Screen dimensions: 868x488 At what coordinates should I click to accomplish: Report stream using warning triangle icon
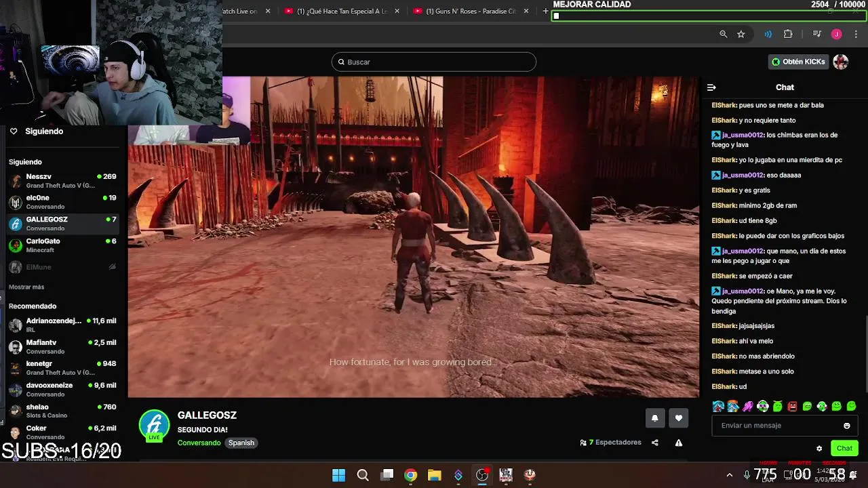(679, 443)
